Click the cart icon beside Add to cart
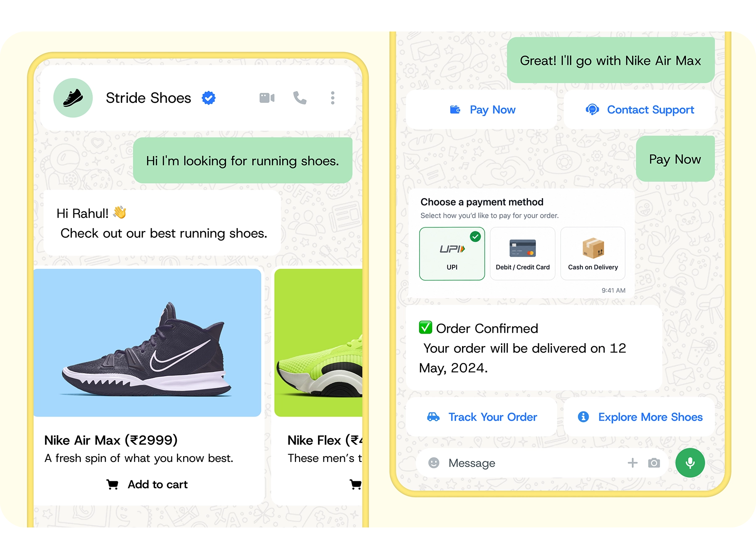Viewport: 756px width, 559px height. (x=112, y=485)
